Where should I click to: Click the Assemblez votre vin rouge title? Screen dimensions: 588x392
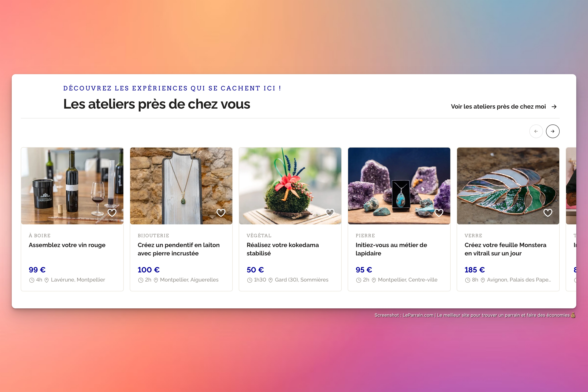(67, 245)
